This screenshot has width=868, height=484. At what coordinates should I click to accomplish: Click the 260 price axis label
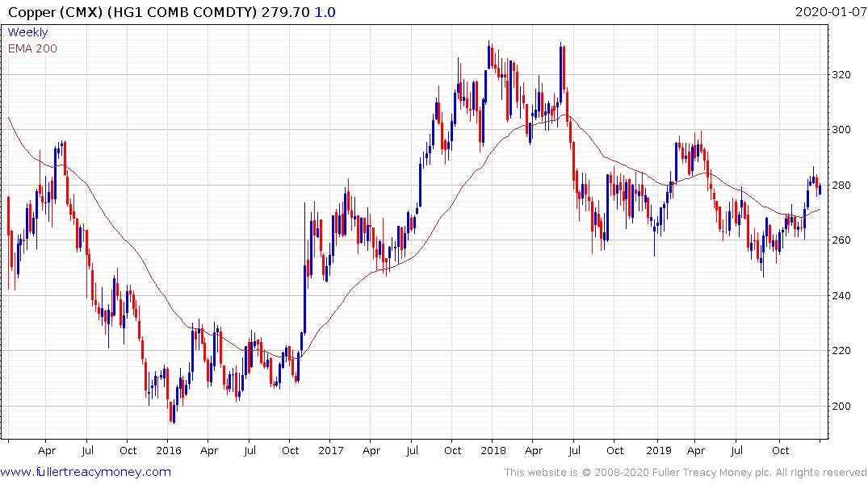[x=841, y=240]
